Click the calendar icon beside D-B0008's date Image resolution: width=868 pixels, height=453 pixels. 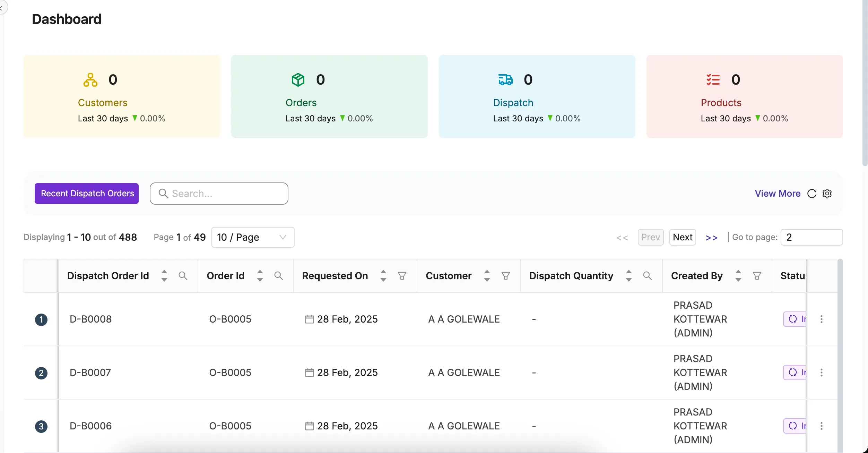(309, 319)
